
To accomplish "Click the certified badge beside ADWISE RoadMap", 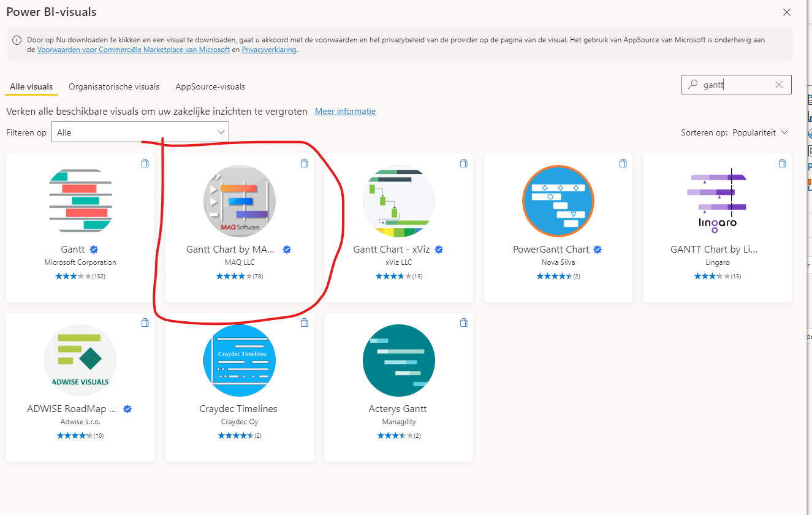I will pos(128,409).
